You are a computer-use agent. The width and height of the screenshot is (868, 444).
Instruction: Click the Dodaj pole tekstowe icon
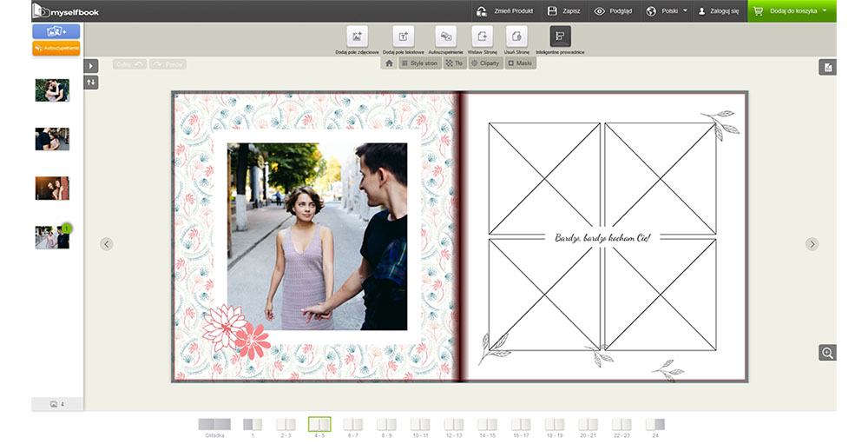coord(402,36)
